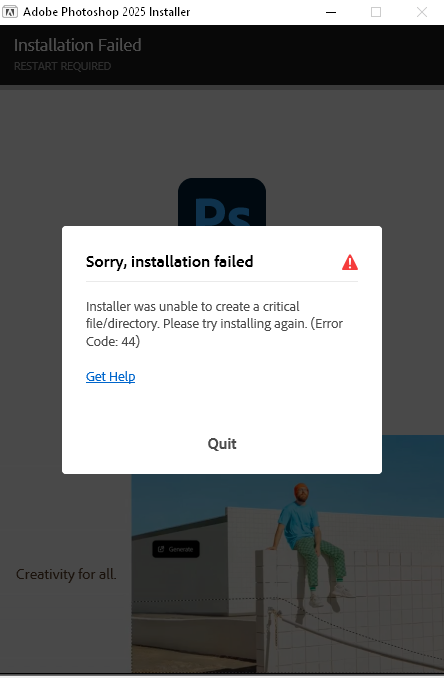Click the "Creativity for all." tagline

coord(66,575)
